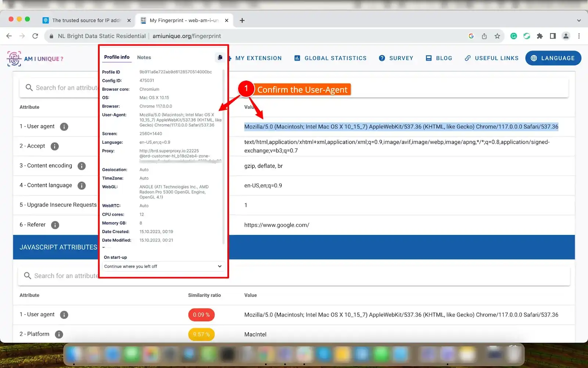Screen dimensions: 588x368
Task: Click the AM I UNIQUE ? home link
Action: pos(44,59)
